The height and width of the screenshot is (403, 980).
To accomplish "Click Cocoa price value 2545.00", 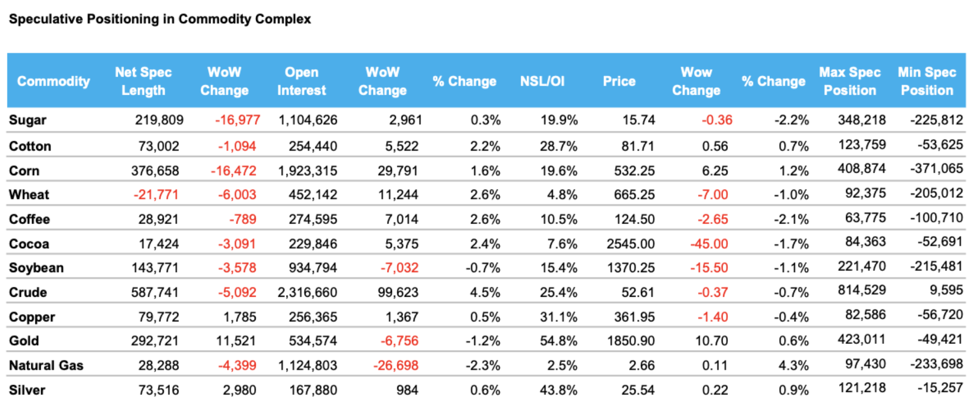I will (x=631, y=244).
